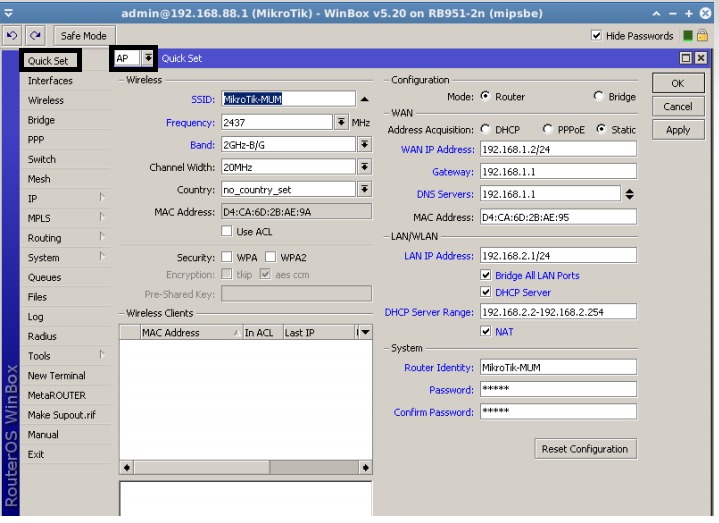Open the Frequency dropdown
719x523 pixels.
tap(341, 122)
